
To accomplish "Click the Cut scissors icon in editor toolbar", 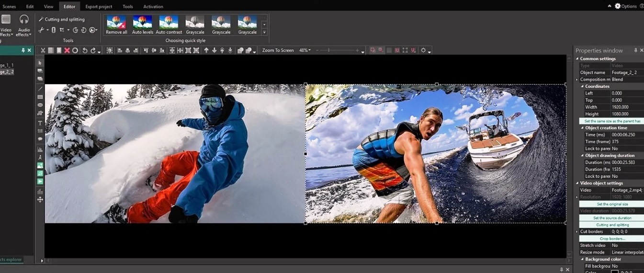I will 43,50.
